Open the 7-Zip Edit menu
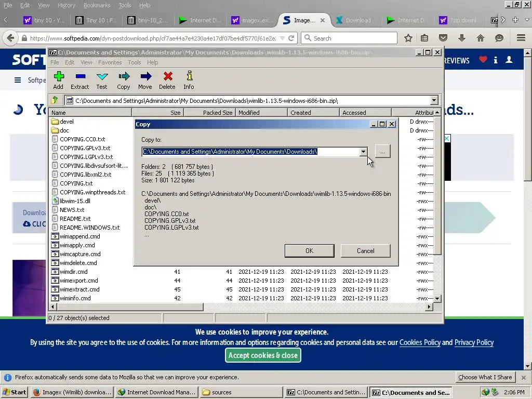This screenshot has width=532, height=399. [70, 62]
